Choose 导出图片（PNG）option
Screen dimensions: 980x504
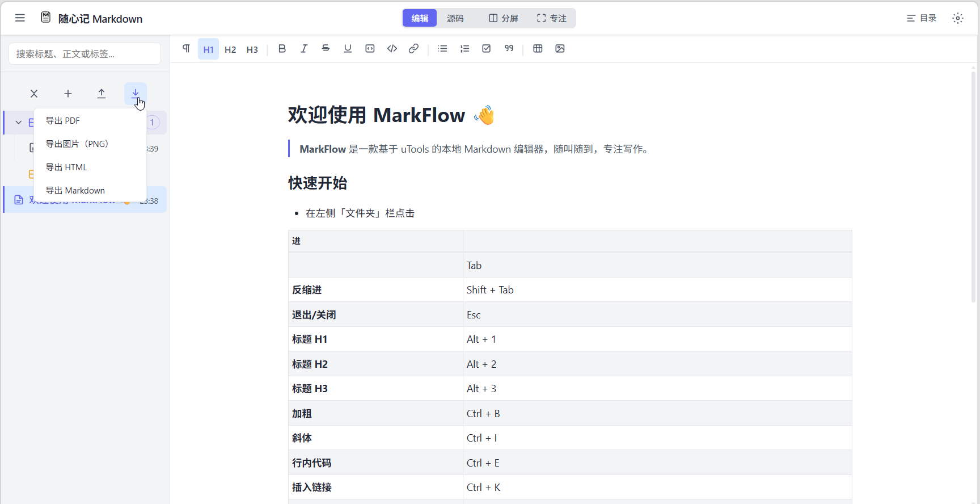(x=90, y=144)
